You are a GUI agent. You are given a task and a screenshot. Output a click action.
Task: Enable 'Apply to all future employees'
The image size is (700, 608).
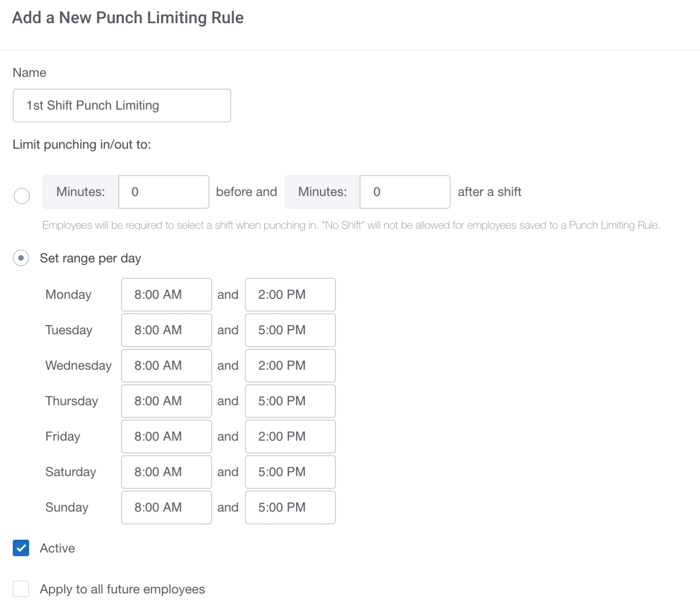[x=21, y=589]
